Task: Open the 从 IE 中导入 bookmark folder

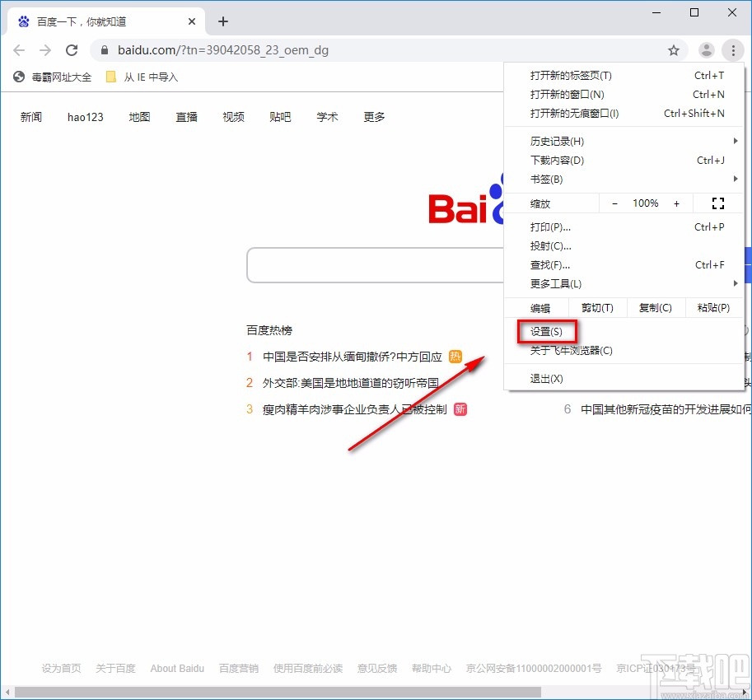Action: coord(142,77)
